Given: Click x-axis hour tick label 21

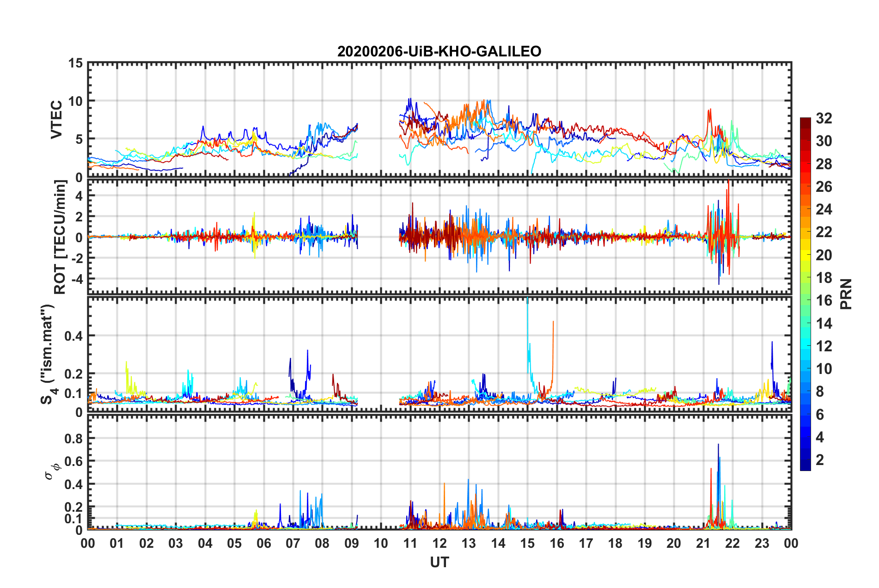Looking at the screenshot, I should coord(703,543).
